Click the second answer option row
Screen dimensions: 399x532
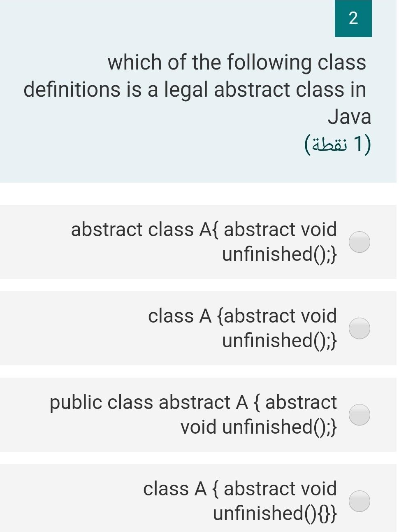(199, 328)
